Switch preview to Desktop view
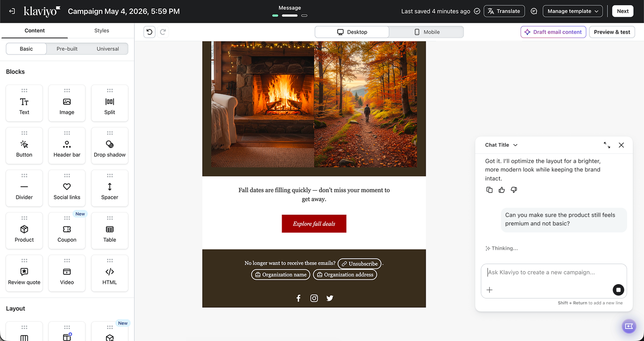 [x=352, y=32]
